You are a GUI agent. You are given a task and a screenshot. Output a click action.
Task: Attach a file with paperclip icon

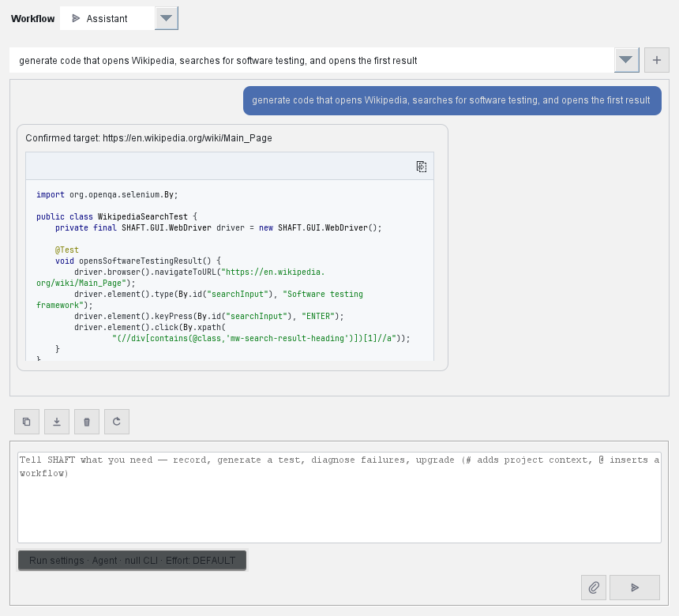tap(594, 588)
